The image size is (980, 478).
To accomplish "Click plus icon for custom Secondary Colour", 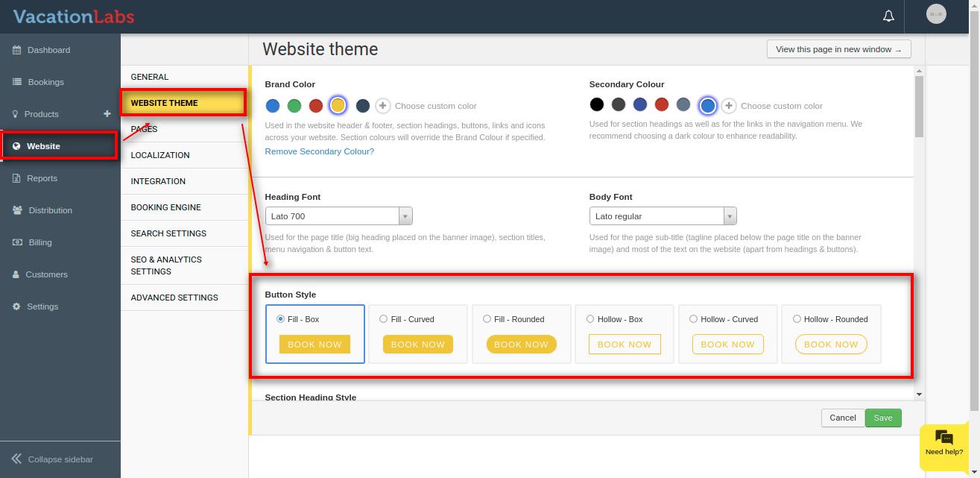I will (729, 106).
